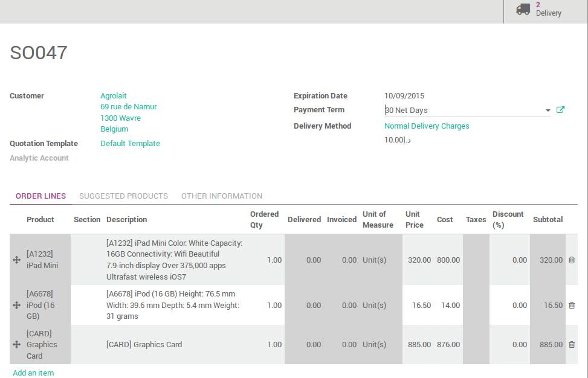Open the Default Template quotation template
Screen dimensions: 588x378
coord(130,143)
